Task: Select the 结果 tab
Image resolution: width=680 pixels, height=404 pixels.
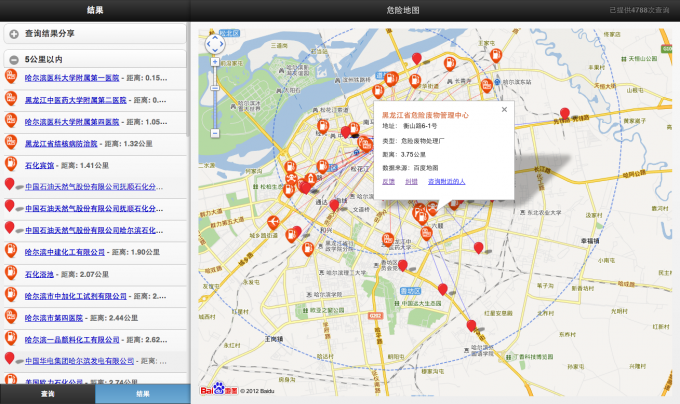Action: pos(143,394)
